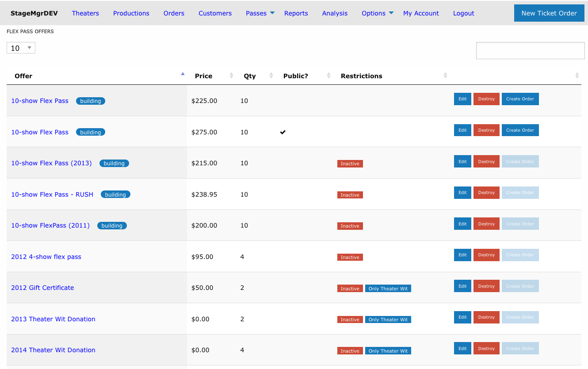The width and height of the screenshot is (588, 369).
Task: Sort by the Restrictions column
Action: click(x=445, y=76)
